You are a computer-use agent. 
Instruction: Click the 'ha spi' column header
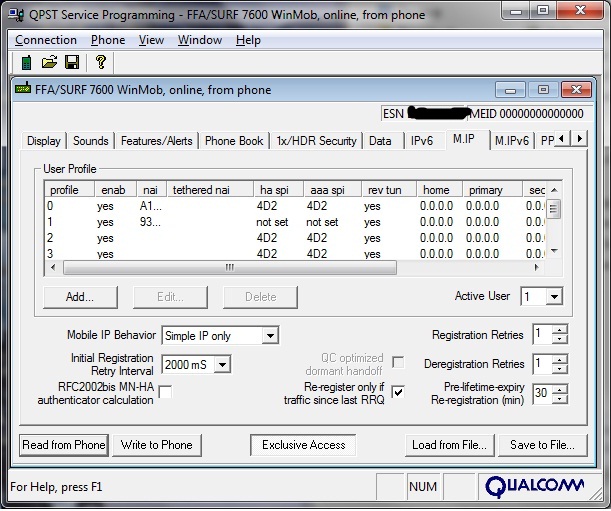(278, 190)
